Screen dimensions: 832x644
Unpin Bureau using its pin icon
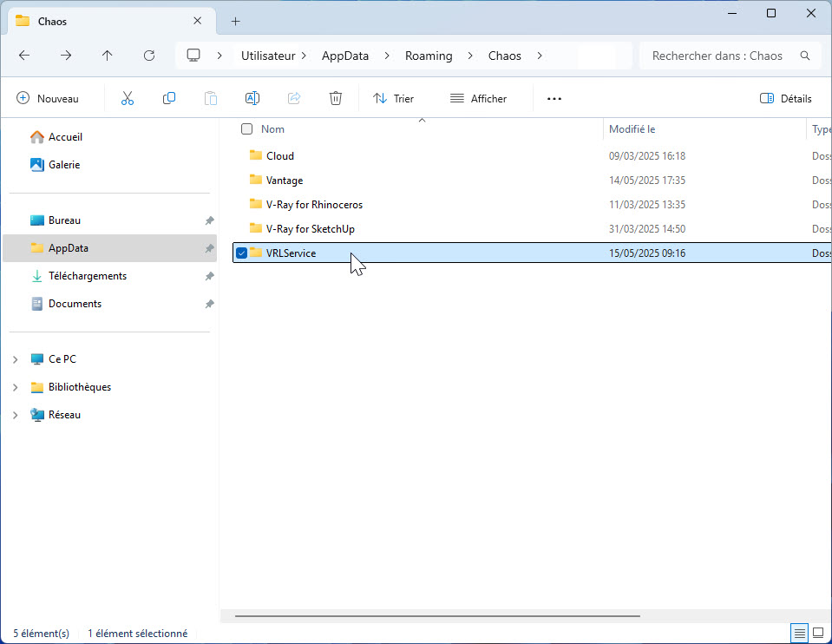click(x=210, y=220)
